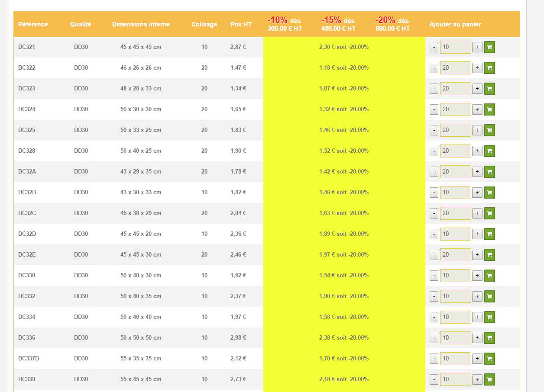Increase quantity for DC32D with plus button
Screen dimensions: 544x392
[x=477, y=234]
